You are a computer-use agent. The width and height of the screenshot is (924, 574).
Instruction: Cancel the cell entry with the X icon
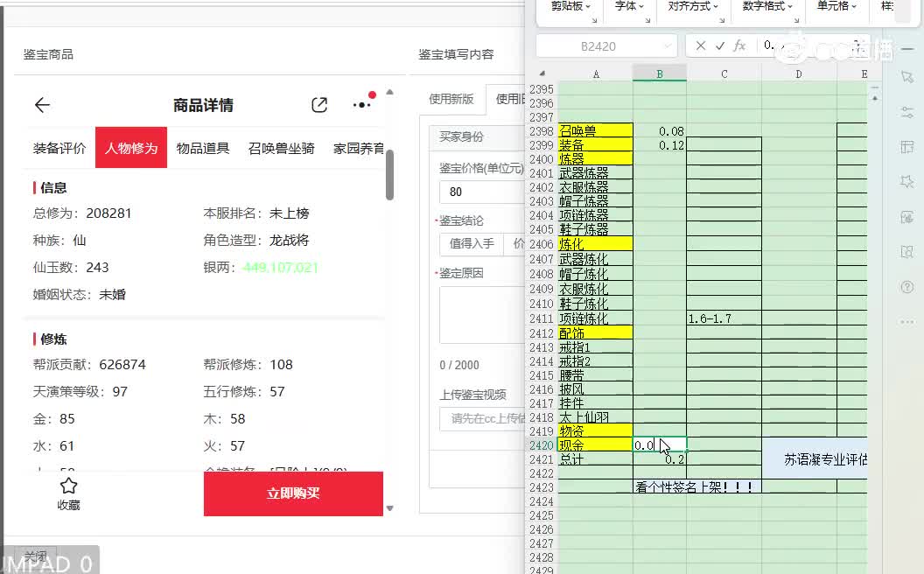(700, 45)
